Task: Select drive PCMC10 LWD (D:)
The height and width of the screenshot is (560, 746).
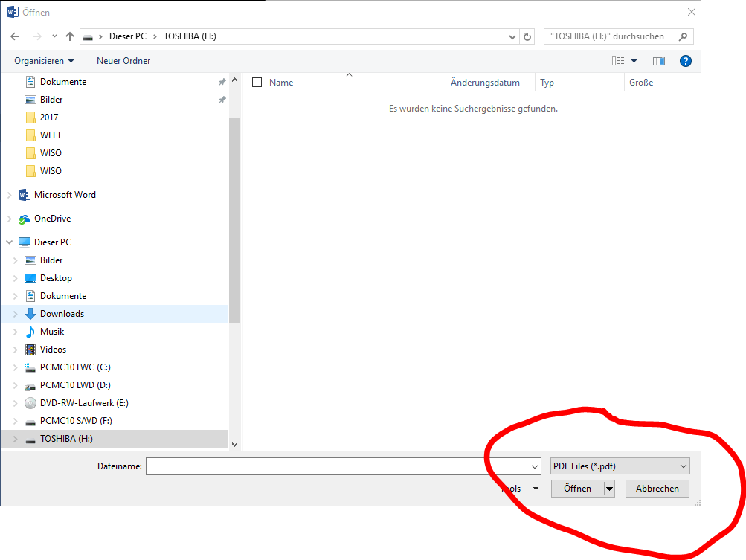Action: 75,385
